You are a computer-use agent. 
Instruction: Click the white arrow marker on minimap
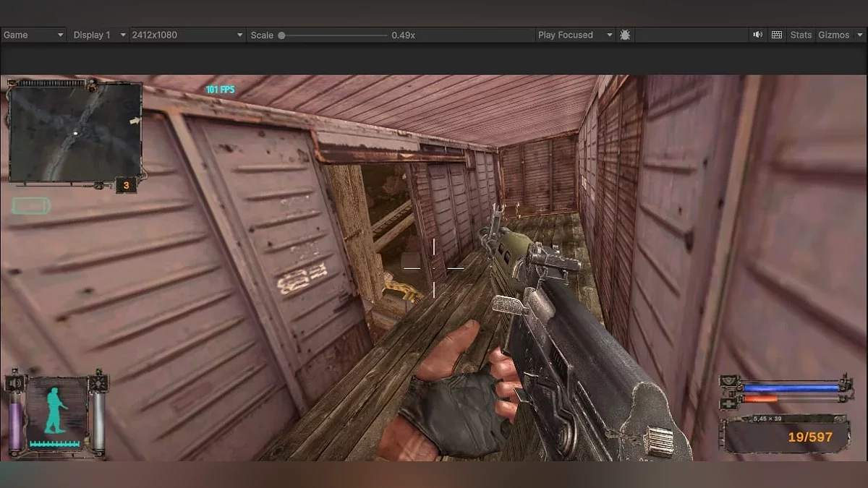pos(135,121)
